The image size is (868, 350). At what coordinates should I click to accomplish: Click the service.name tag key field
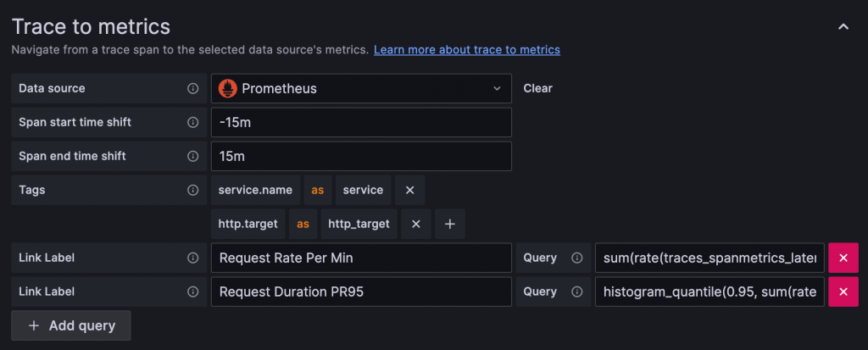click(255, 190)
